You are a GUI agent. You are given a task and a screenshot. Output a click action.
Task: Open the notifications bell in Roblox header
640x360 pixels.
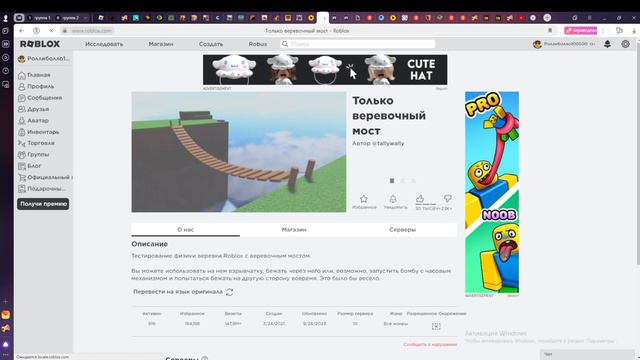[x=607, y=44]
